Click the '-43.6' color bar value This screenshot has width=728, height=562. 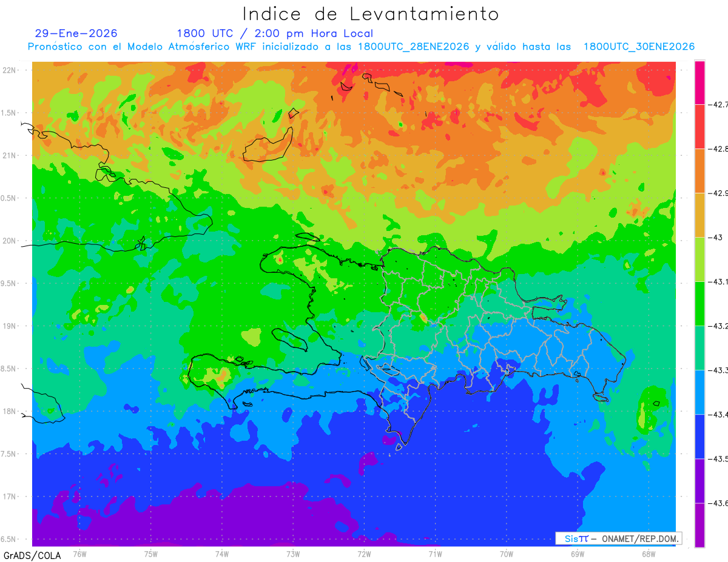point(718,503)
